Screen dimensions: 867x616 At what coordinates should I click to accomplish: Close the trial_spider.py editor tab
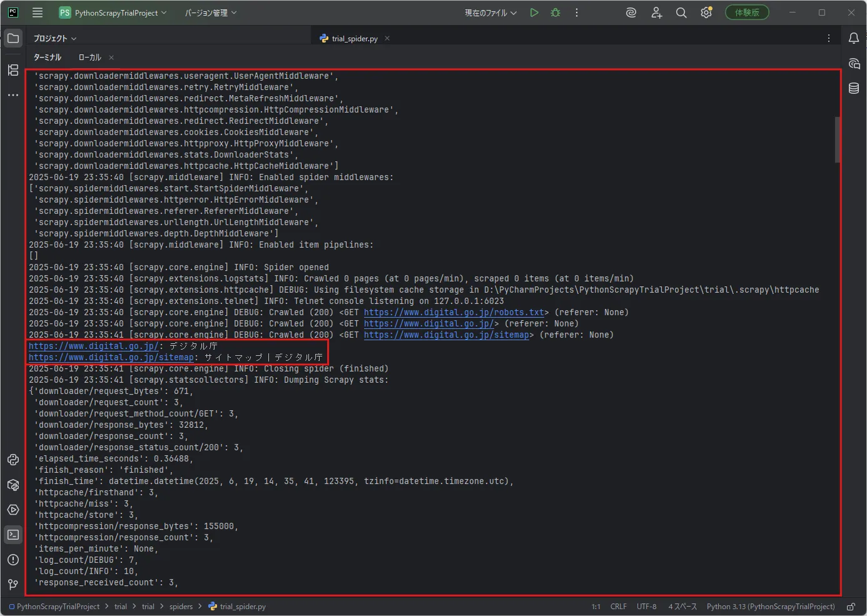(387, 38)
